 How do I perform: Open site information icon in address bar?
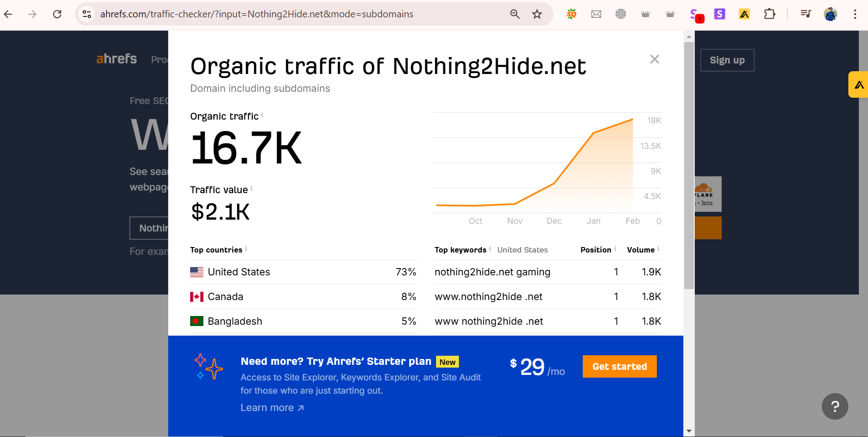(x=87, y=14)
